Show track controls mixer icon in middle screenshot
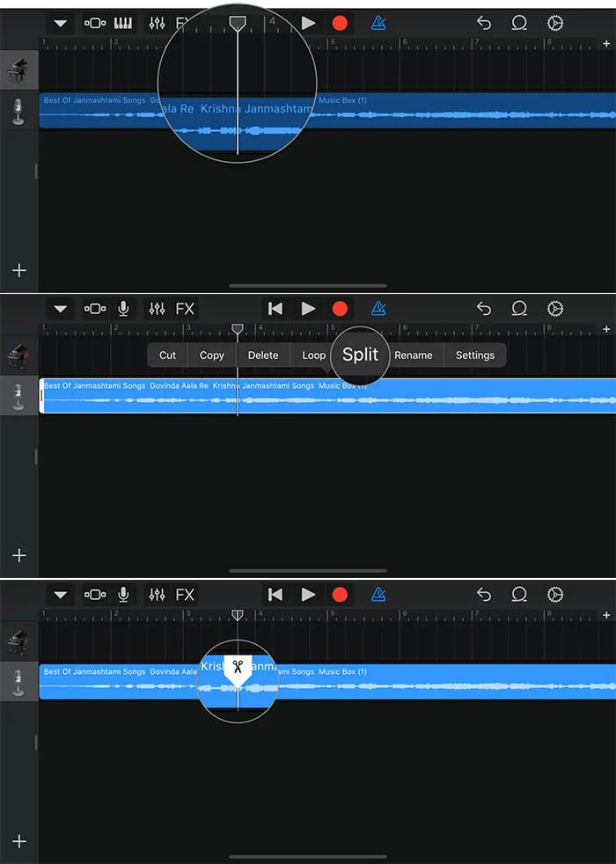 (157, 309)
